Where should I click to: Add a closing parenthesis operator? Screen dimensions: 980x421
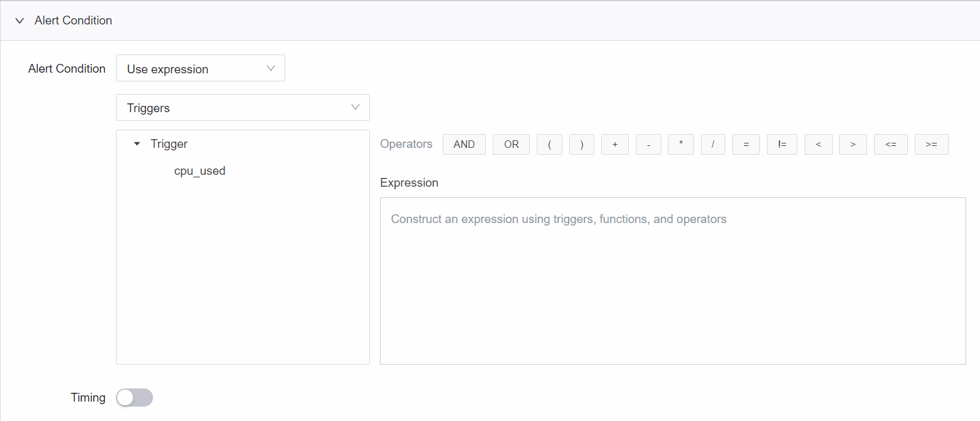pos(582,144)
